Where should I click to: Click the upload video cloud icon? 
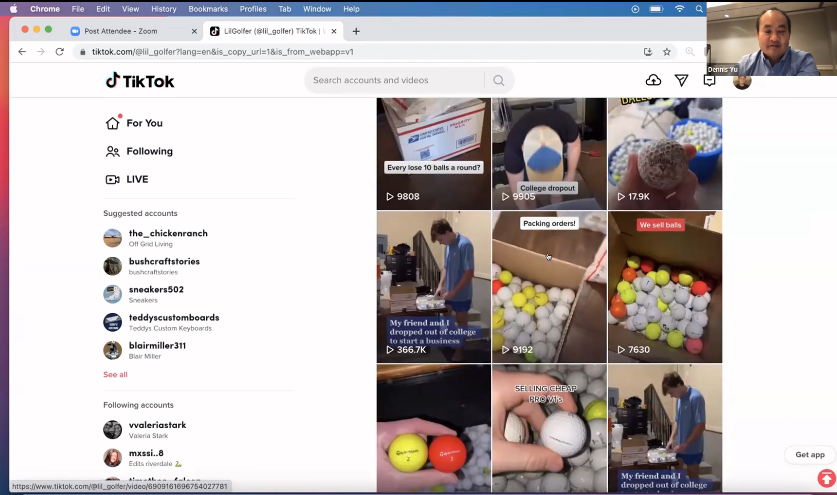653,80
